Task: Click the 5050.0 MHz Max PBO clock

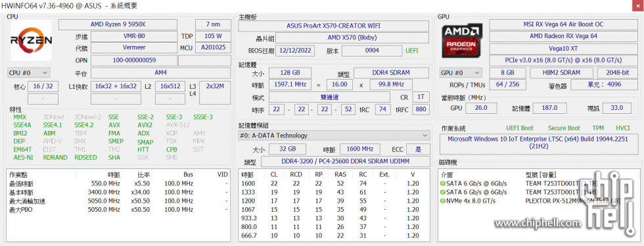Action: pyautogui.click(x=104, y=210)
